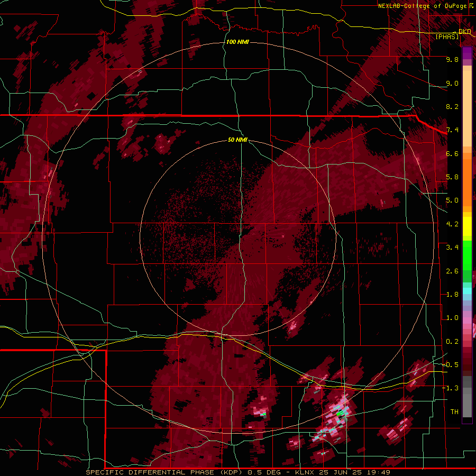Click the OKD label near the top right
The width and height of the screenshot is (476, 476).
click(464, 31)
